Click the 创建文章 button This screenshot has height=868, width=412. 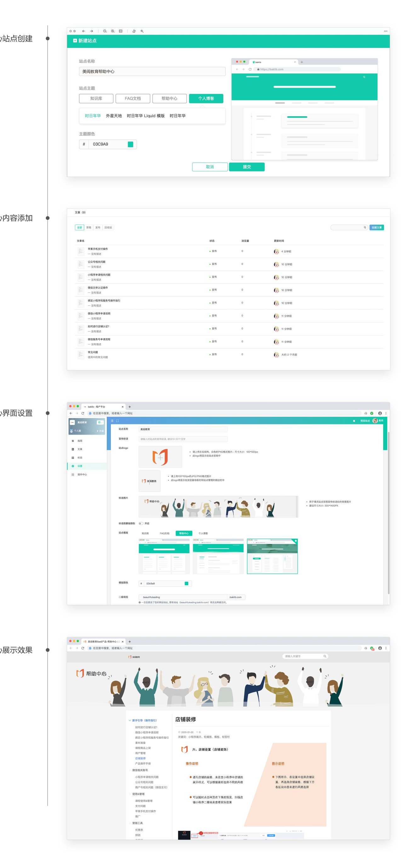[377, 227]
